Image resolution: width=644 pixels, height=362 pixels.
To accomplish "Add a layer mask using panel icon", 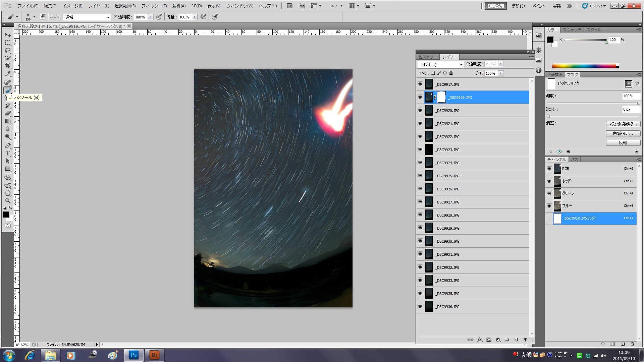I will [489, 340].
